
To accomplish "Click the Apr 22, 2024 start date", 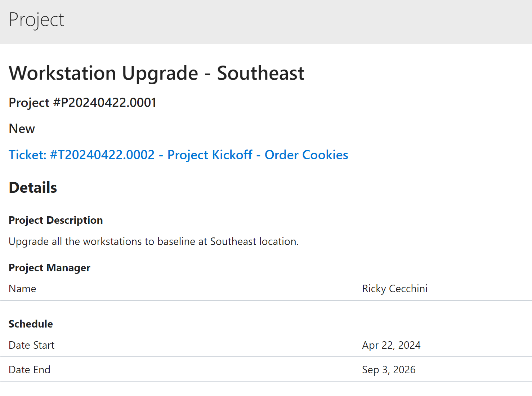I will coord(391,345).
